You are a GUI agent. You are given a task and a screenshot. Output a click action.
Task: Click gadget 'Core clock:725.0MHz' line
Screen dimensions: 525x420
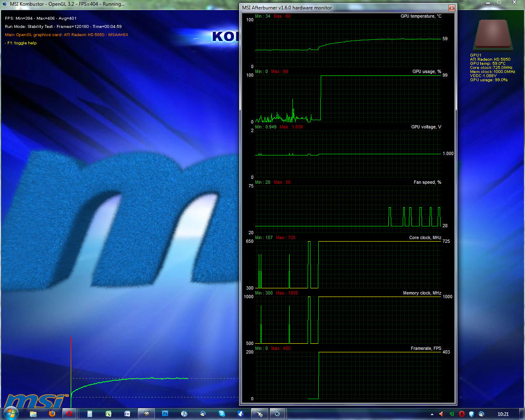pyautogui.click(x=491, y=68)
